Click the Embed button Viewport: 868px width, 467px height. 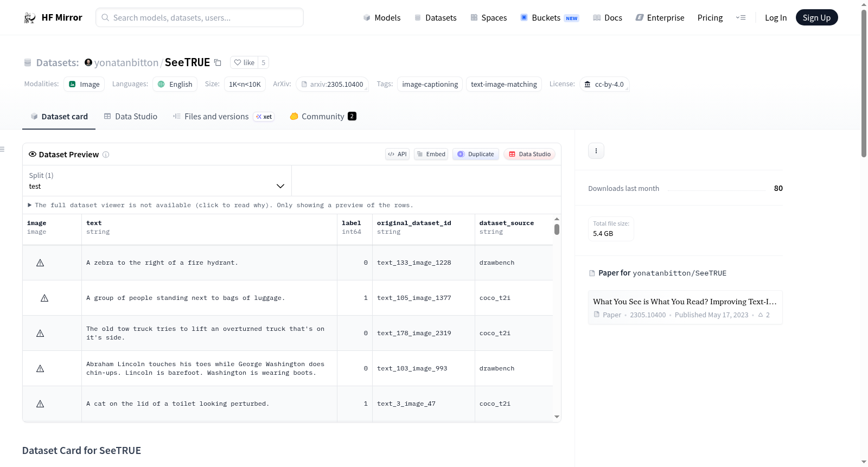pyautogui.click(x=431, y=154)
